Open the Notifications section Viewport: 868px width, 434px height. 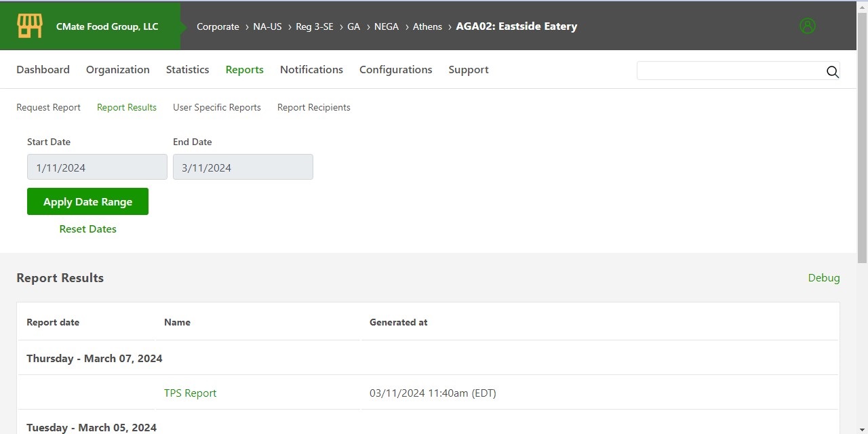pos(311,69)
